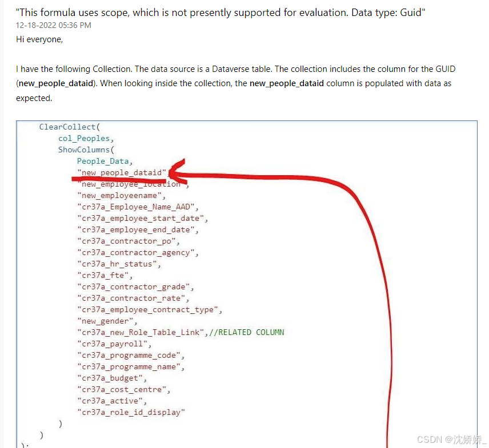Click the ClearCollect( code line
The image size is (489, 448).
[70, 127]
